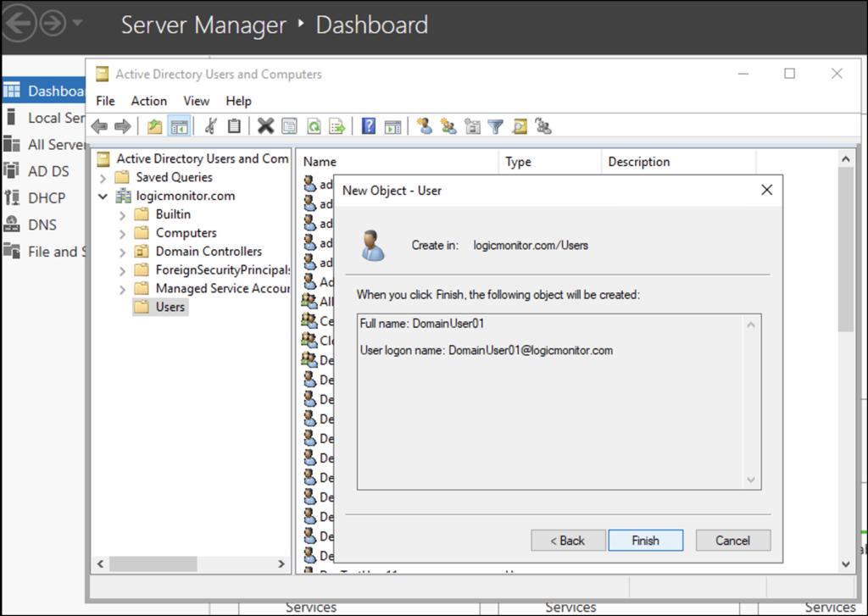Screen dimensions: 868x616
Task: Create a new organizational unit from the toolbar
Action: click(x=472, y=125)
